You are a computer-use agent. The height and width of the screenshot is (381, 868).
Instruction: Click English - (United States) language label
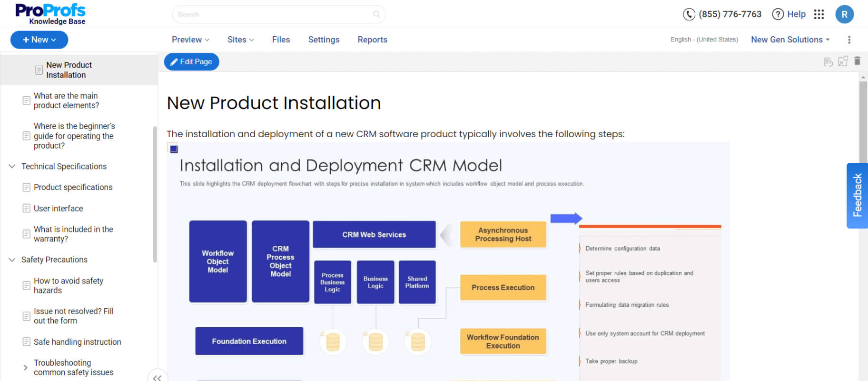[704, 40]
